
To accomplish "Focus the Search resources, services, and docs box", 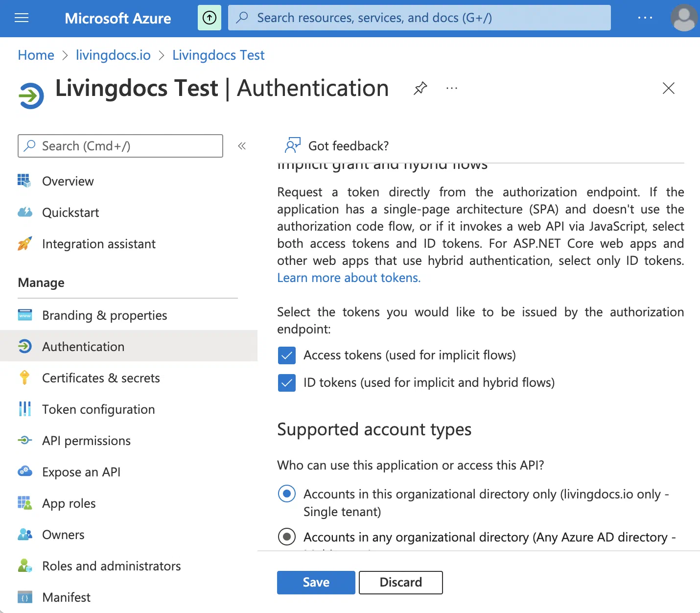I will (420, 18).
